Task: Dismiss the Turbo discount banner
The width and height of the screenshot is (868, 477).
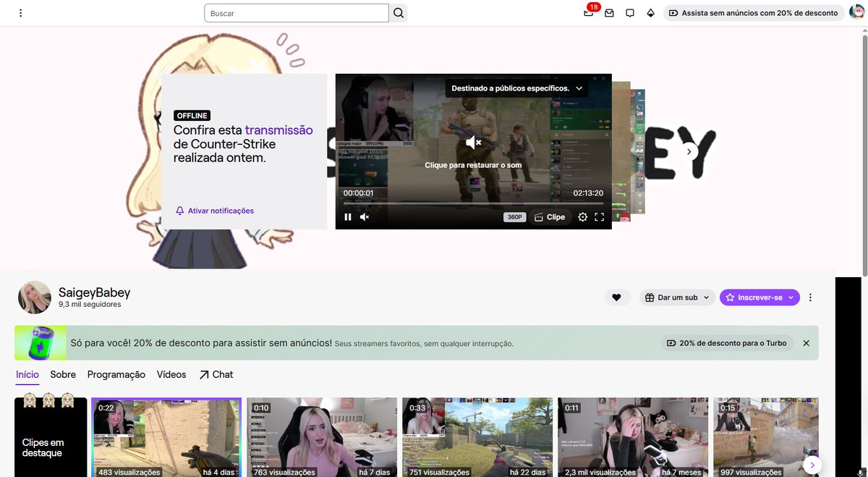Action: (806, 343)
